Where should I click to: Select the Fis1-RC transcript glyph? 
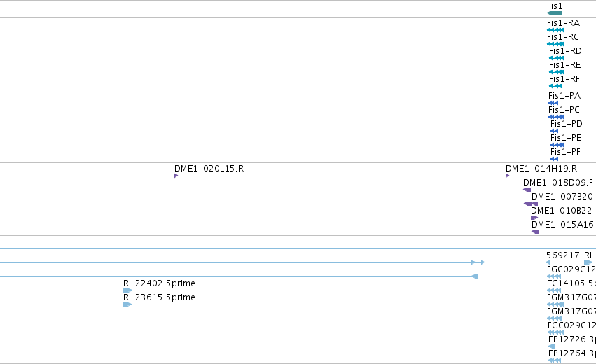point(555,44)
